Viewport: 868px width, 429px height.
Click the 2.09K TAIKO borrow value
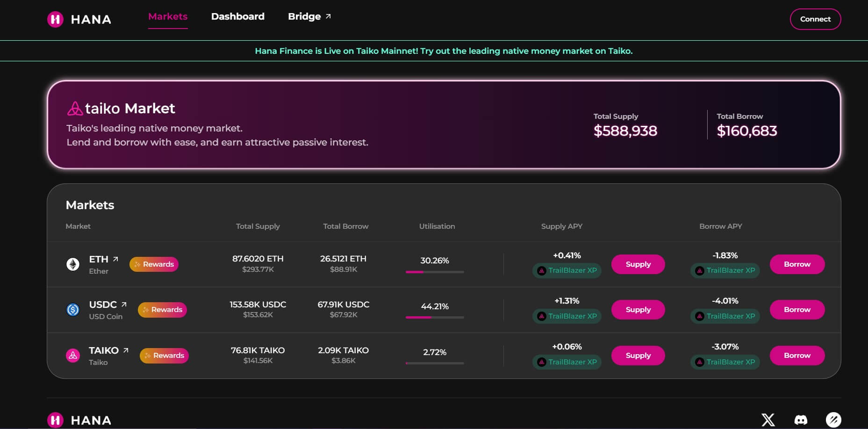coord(344,350)
